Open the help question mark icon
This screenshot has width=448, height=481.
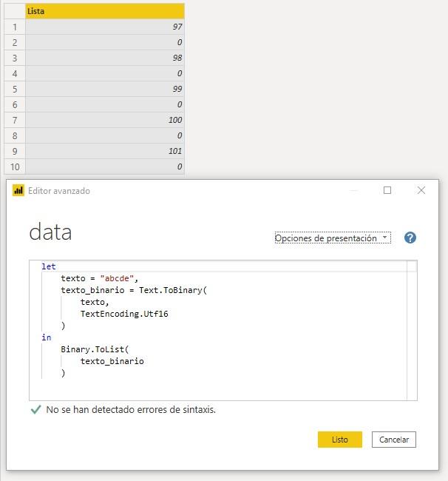tap(410, 238)
